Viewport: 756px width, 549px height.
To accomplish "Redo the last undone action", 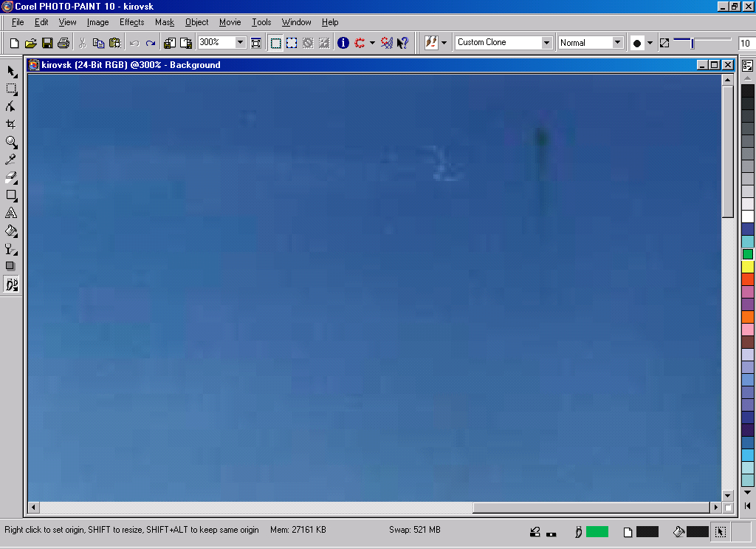I will click(x=151, y=43).
